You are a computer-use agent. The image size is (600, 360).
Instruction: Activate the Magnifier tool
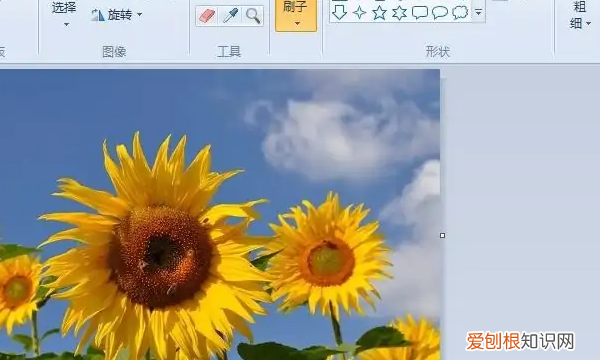(x=253, y=16)
